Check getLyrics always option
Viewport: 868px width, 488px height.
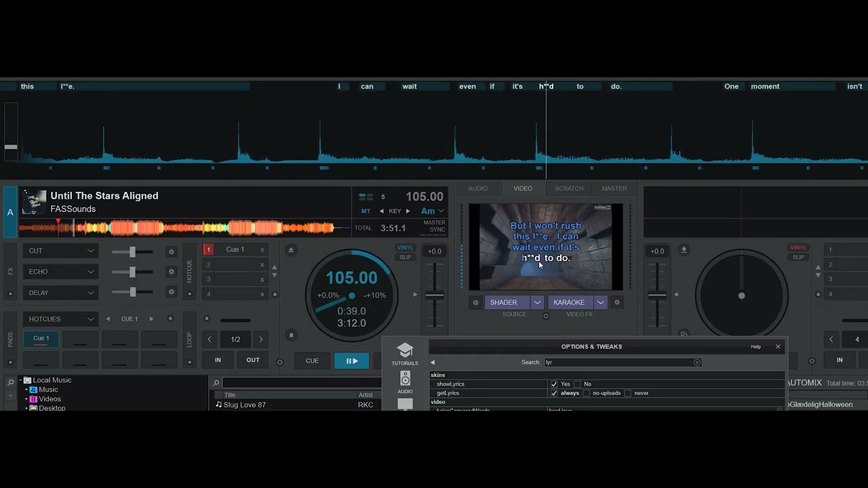554,393
